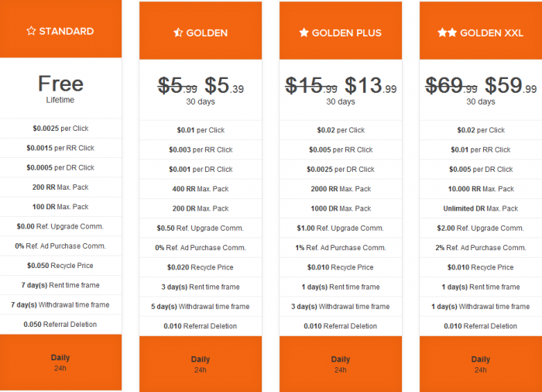Choose the Daily 24h button under Golden XXL
The image size is (542, 392).
(481, 364)
